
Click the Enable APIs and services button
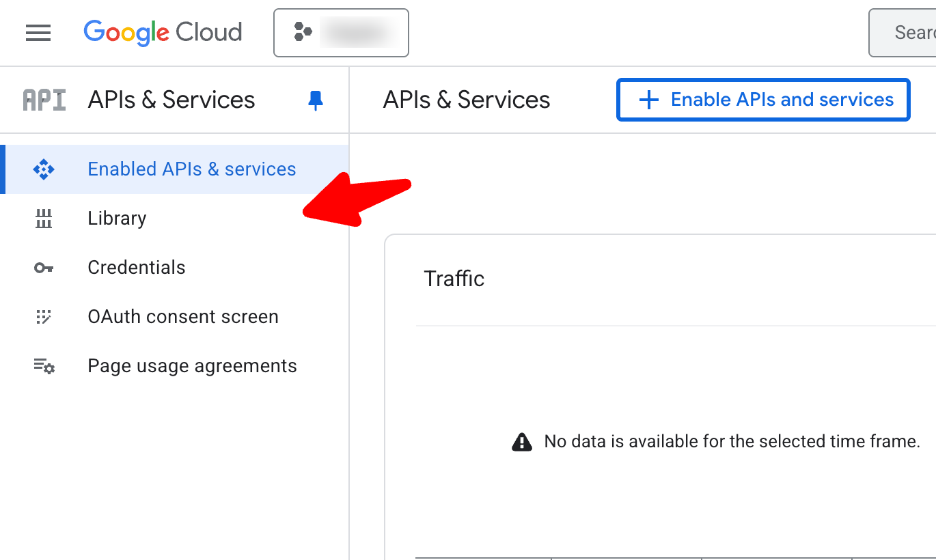(x=763, y=100)
